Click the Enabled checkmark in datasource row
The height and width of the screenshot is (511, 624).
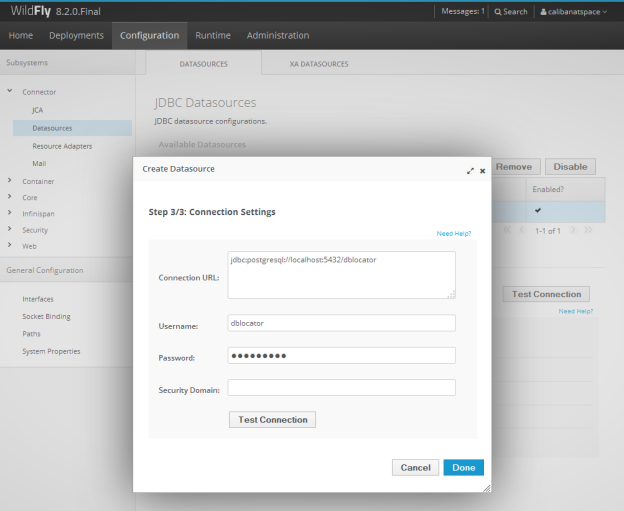538,211
